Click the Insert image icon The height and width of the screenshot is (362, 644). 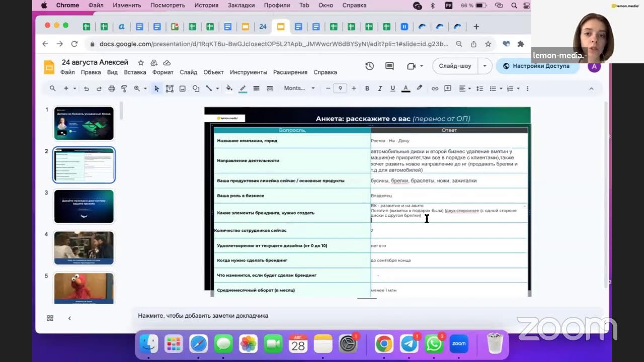183,88
